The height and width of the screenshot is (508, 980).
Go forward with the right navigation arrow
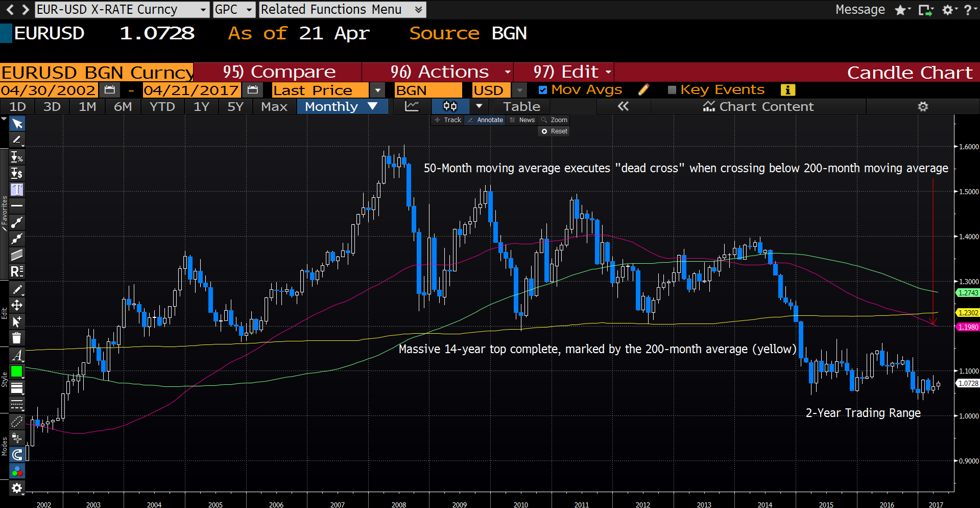click(x=25, y=9)
